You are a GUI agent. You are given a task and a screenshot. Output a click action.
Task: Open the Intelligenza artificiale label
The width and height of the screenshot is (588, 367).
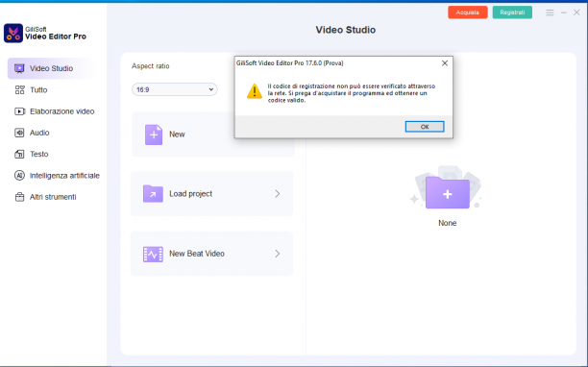64,176
